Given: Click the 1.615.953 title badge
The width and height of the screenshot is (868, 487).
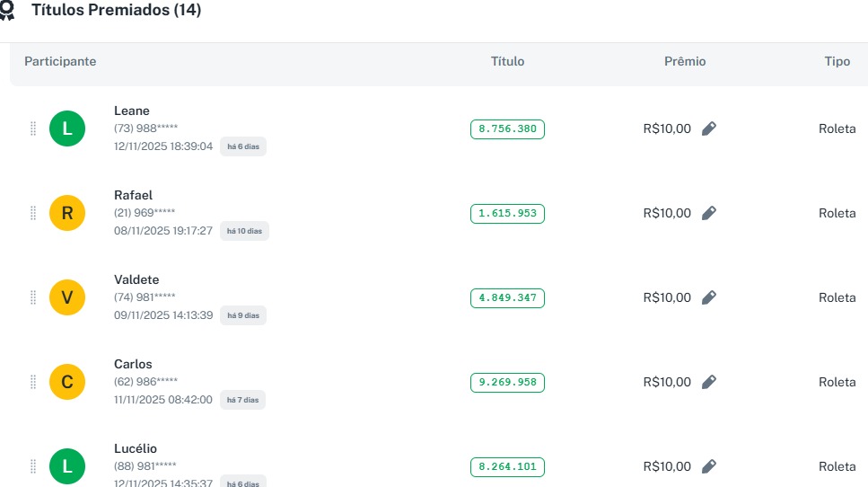Looking at the screenshot, I should [507, 213].
